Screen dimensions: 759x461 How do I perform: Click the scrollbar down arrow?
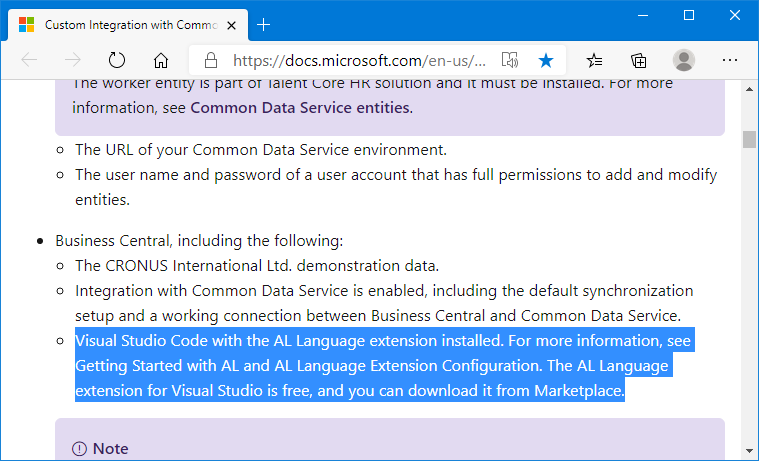tap(749, 452)
